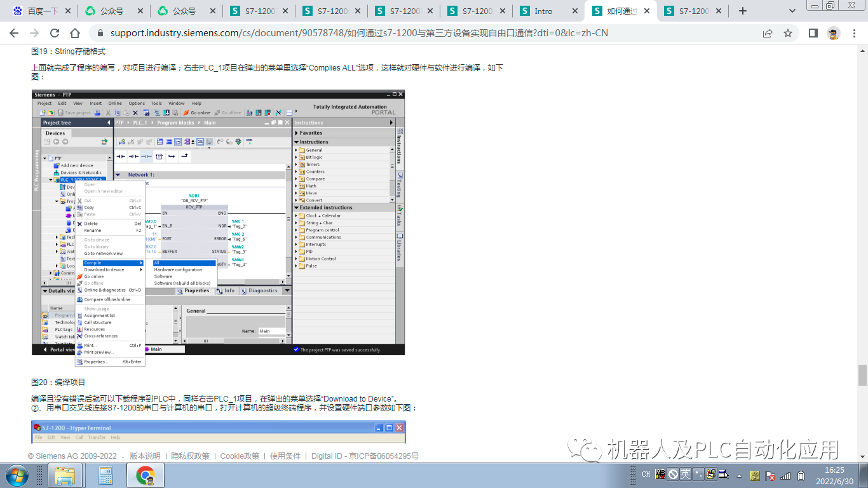Image resolution: width=868 pixels, height=488 pixels.
Task: Collapse the Extended instructions section
Action: pos(296,208)
